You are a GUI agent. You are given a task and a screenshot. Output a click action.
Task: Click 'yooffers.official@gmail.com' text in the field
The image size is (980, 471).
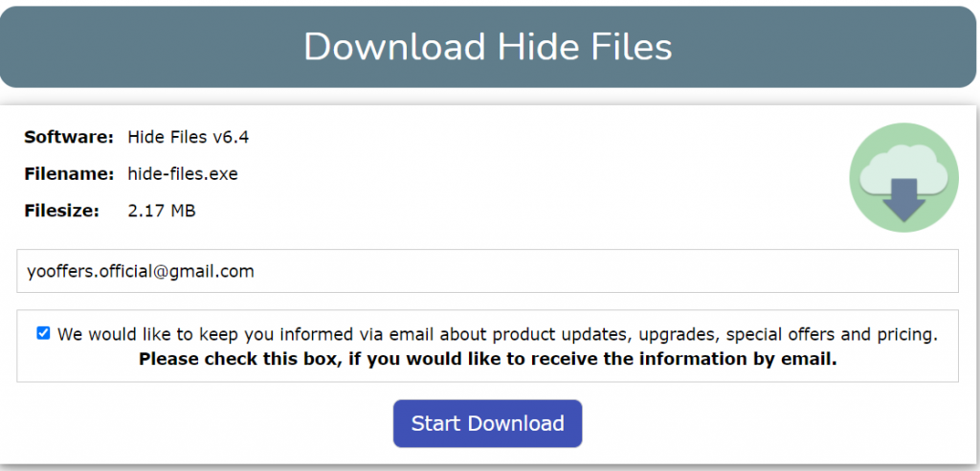[141, 272]
